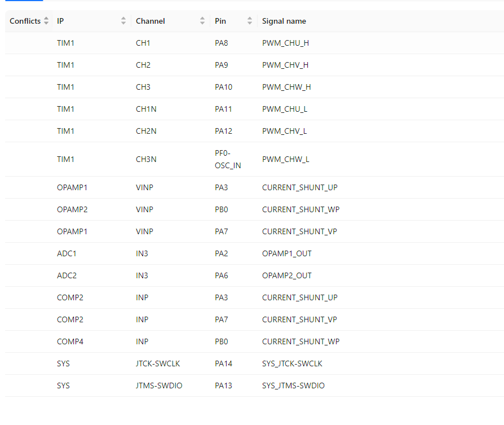Click the Signal name column header
Viewport: 504px width, 425px height.
284,21
